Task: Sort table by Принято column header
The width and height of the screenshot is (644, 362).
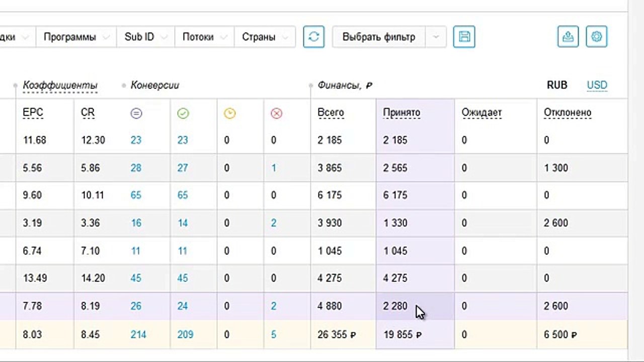Action: coord(401,113)
